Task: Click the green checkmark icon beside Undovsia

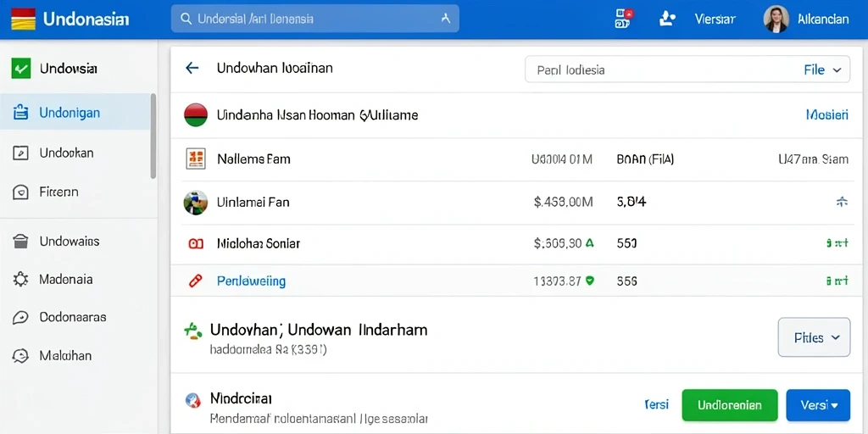Action: pos(20,69)
